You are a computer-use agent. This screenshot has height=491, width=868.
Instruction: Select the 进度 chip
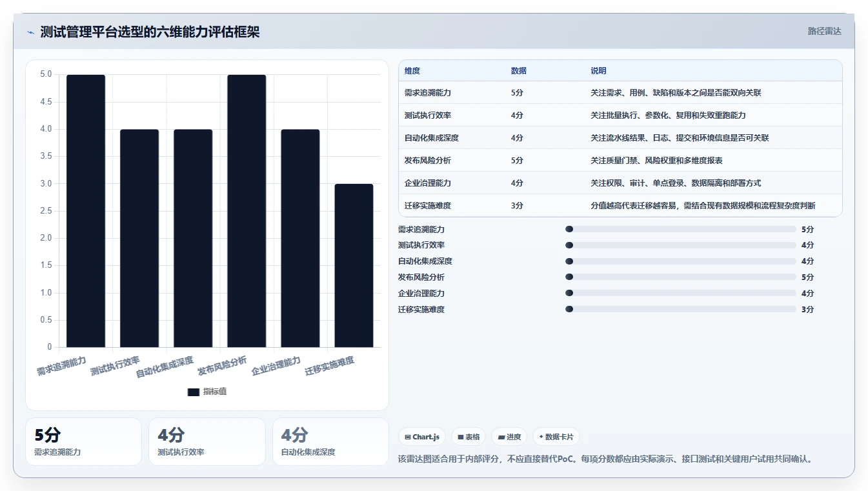pos(509,437)
